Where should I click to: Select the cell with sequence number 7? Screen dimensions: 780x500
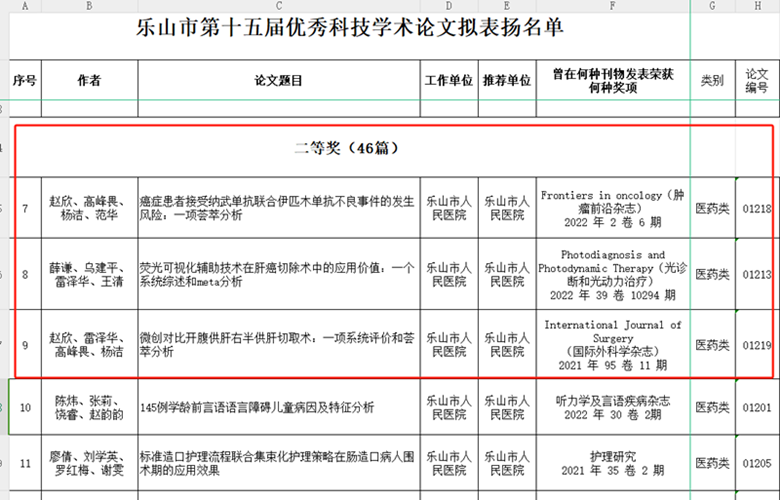(x=25, y=208)
